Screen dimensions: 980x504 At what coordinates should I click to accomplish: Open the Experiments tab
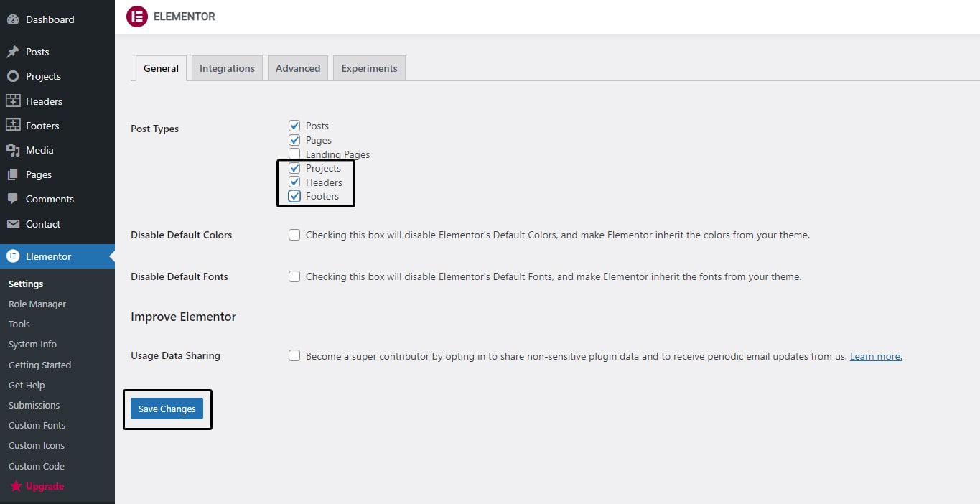369,68
